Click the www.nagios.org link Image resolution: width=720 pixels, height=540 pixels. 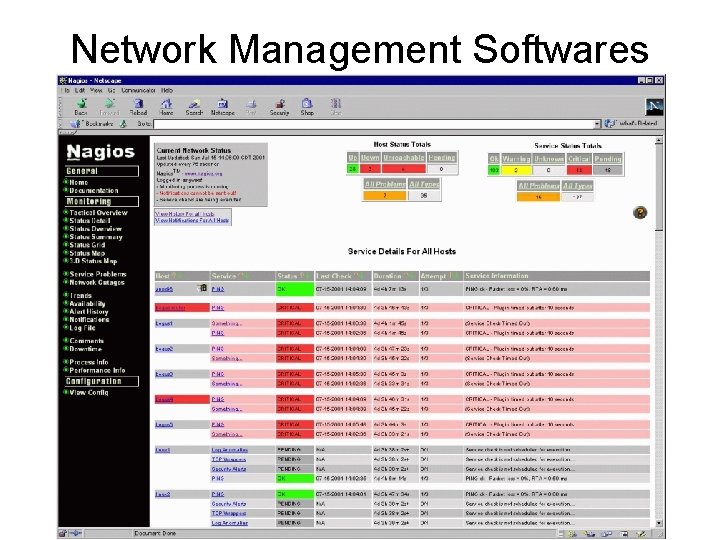coord(203,174)
